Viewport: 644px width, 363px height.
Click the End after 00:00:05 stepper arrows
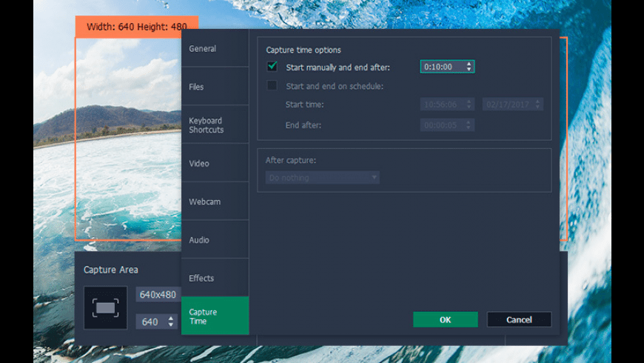[469, 125]
